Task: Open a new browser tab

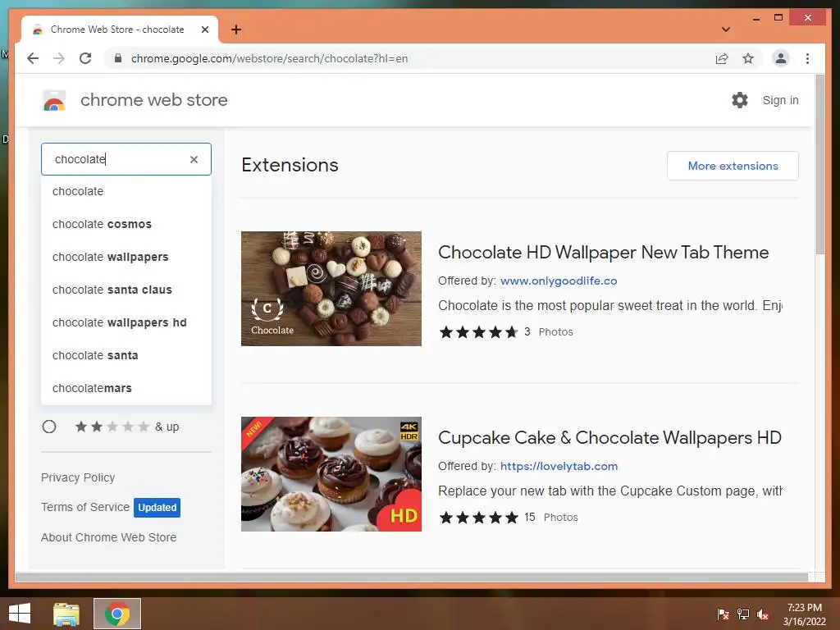Action: [x=236, y=30]
